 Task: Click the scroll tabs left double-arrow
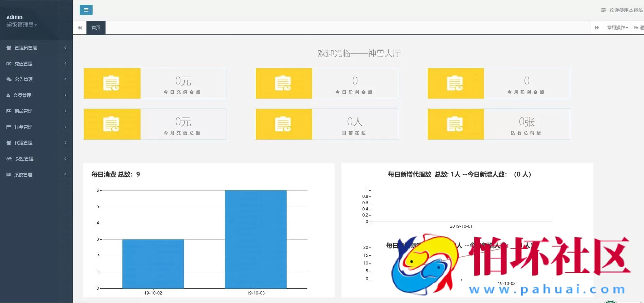80,28
